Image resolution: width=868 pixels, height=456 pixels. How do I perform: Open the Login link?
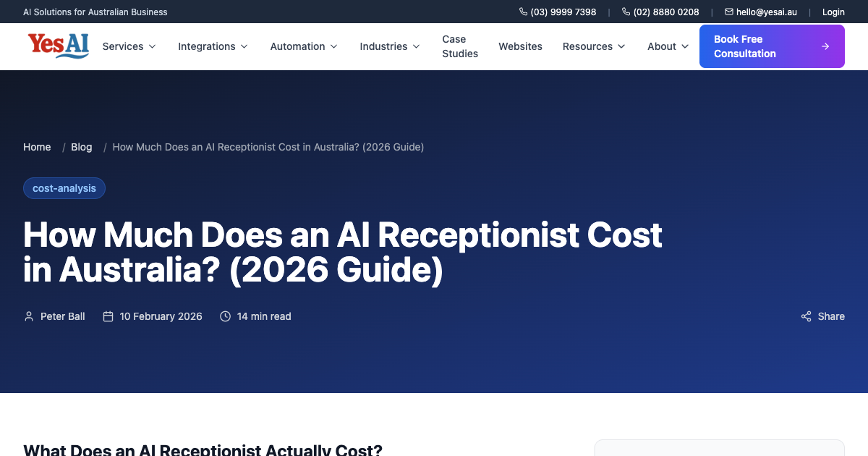pos(833,12)
